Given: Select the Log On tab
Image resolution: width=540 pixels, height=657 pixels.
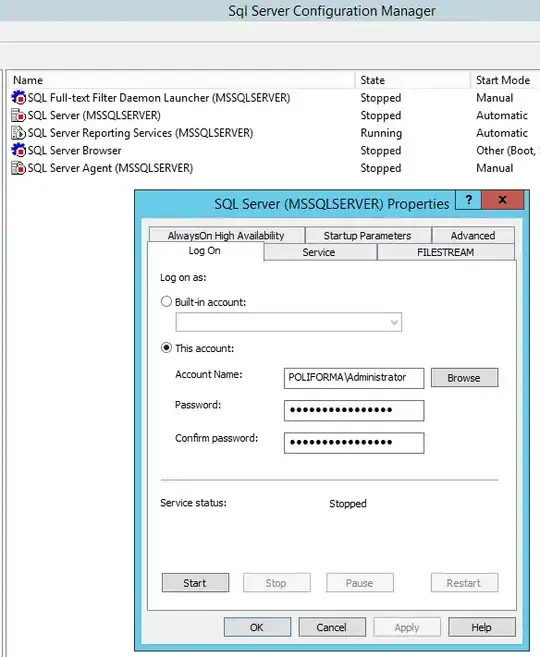Looking at the screenshot, I should pyautogui.click(x=204, y=251).
